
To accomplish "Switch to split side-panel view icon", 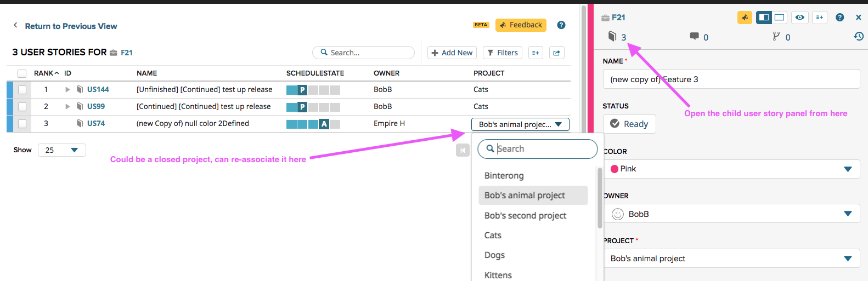I will 764,18.
